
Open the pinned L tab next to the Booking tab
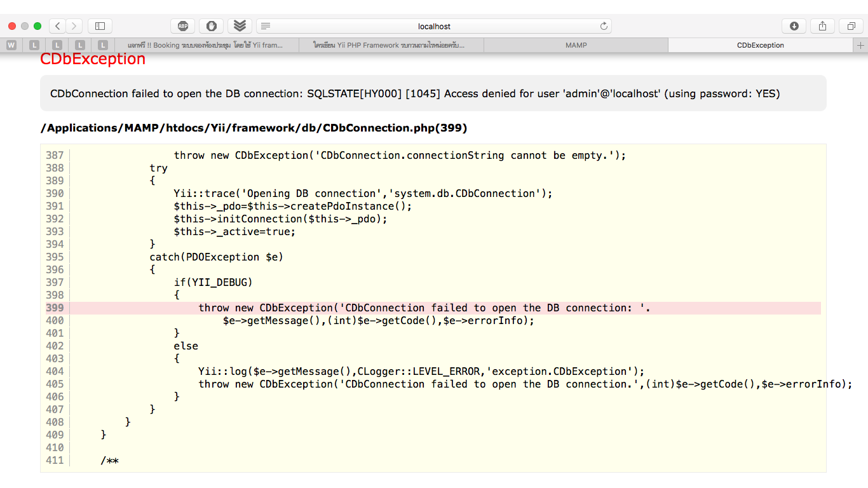tap(103, 45)
